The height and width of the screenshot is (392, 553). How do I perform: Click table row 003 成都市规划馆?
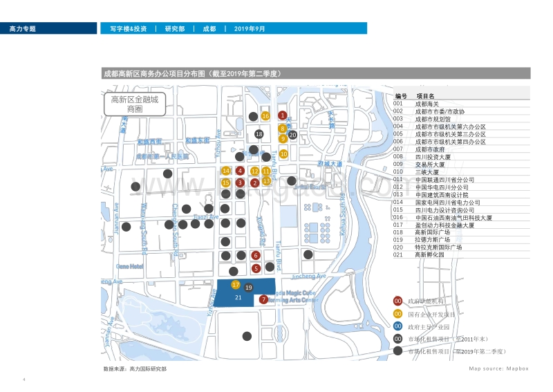[x=461, y=119]
